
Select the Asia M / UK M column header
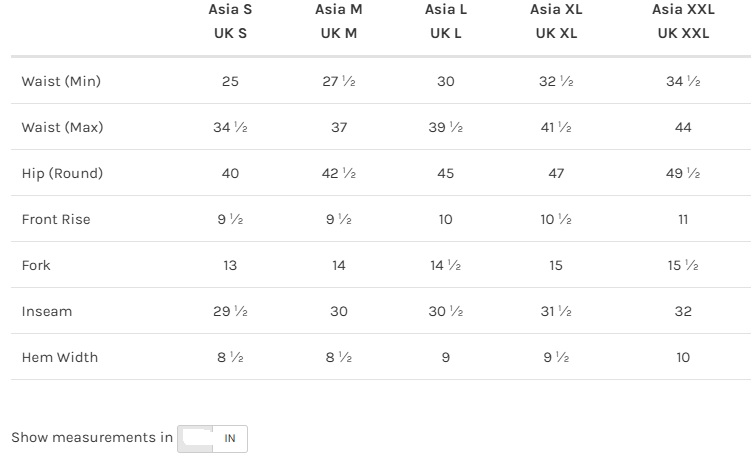click(x=338, y=21)
